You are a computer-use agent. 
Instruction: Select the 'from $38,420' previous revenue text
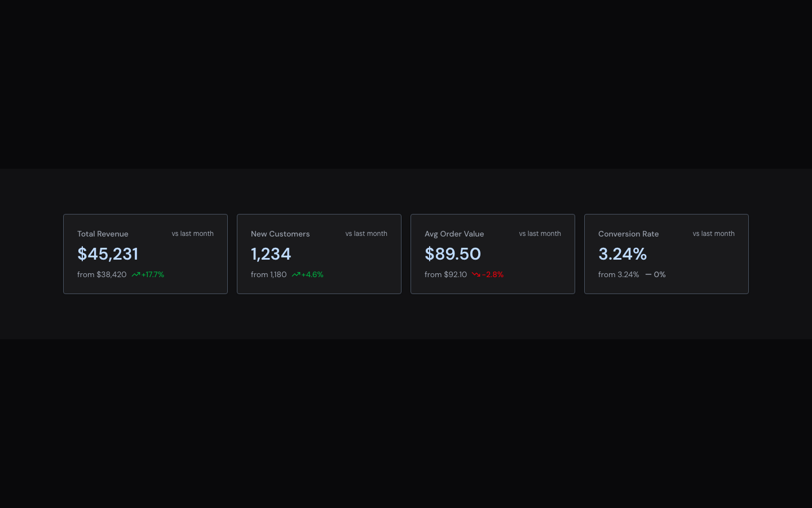point(102,275)
